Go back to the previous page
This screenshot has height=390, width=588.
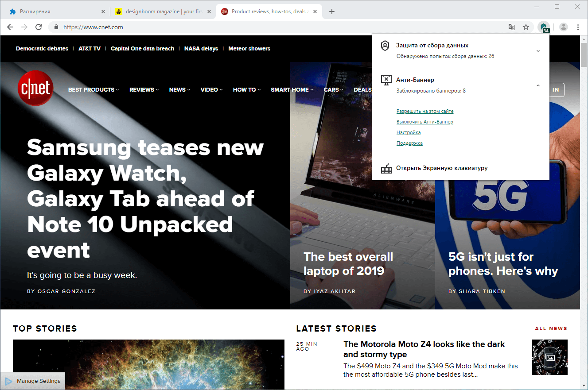coord(10,27)
